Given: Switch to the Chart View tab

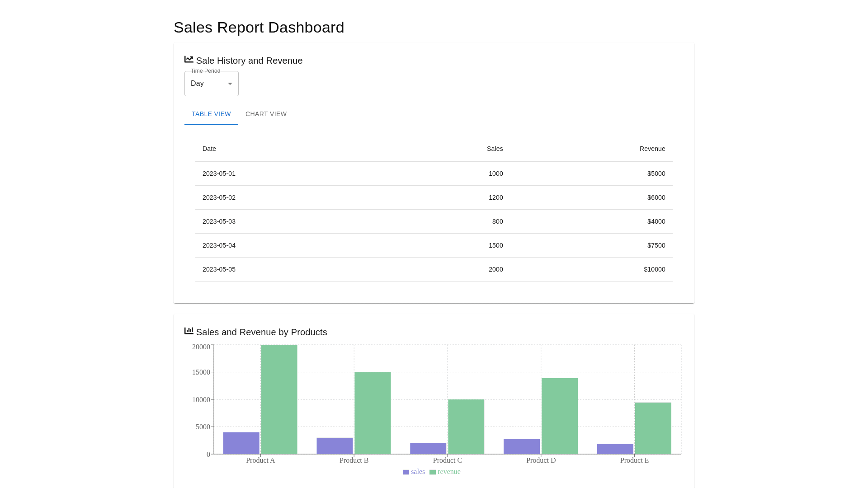Looking at the screenshot, I should [x=266, y=114].
